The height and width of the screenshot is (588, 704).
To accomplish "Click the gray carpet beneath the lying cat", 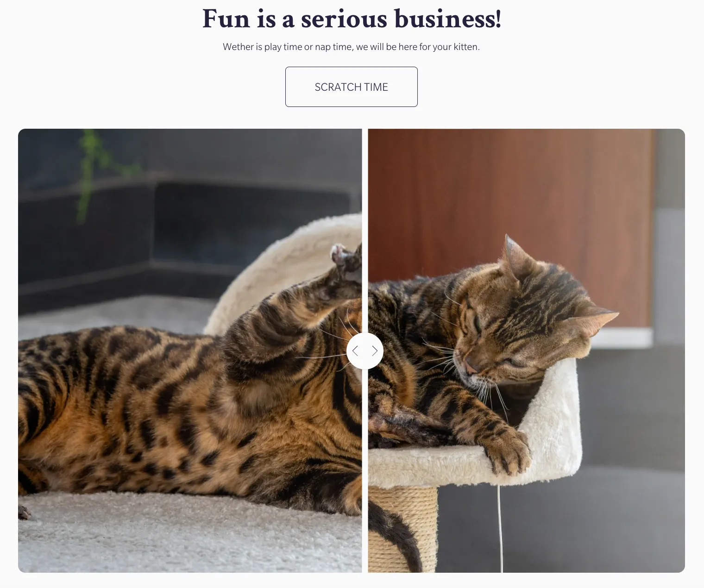I will pyautogui.click(x=185, y=537).
